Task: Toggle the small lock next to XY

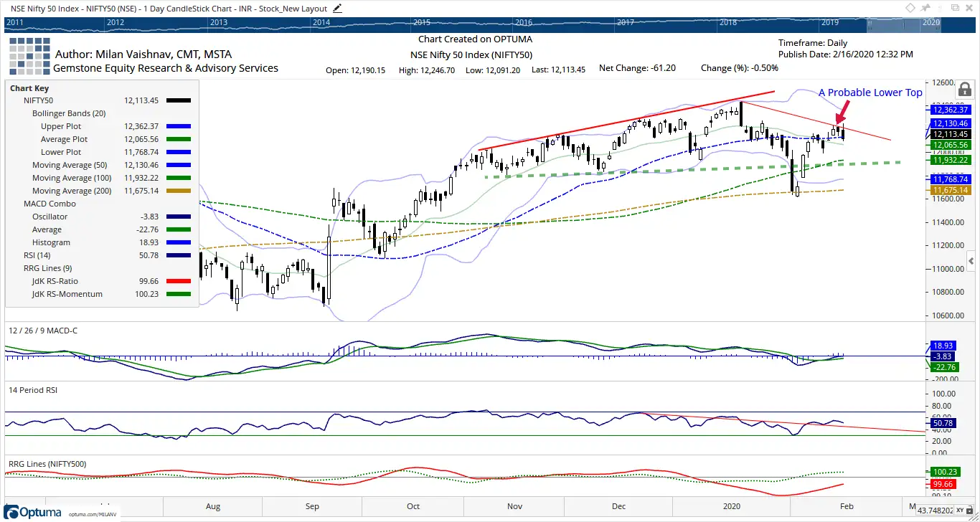Action: coord(971,509)
